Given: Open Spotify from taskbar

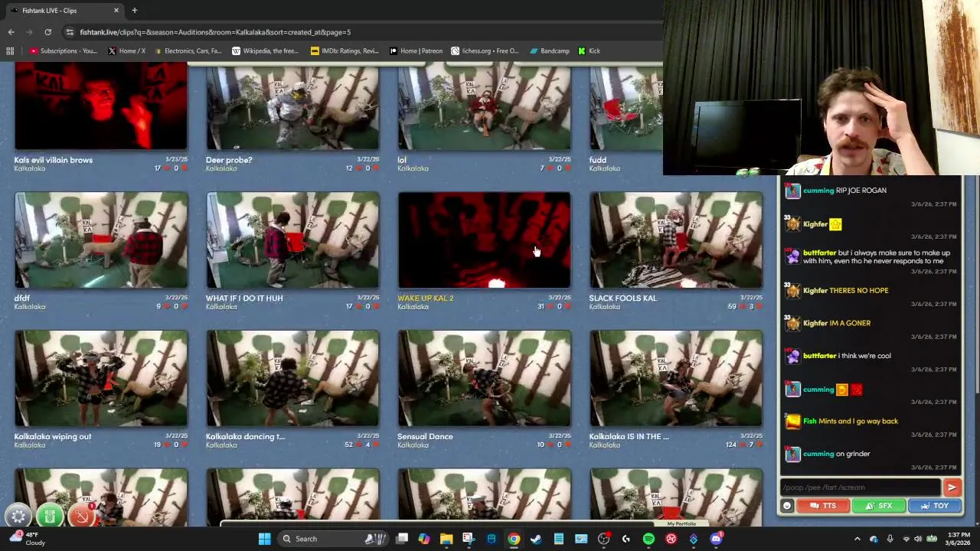Looking at the screenshot, I should point(648,539).
